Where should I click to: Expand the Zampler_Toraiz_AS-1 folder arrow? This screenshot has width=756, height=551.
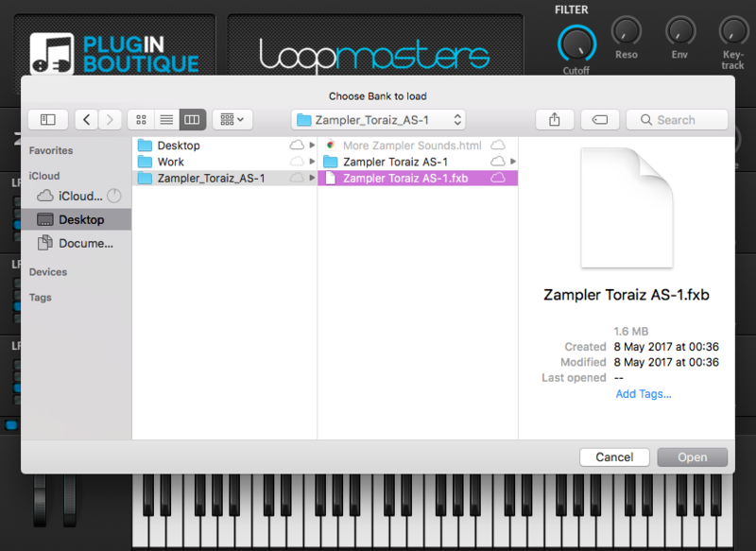pos(312,178)
